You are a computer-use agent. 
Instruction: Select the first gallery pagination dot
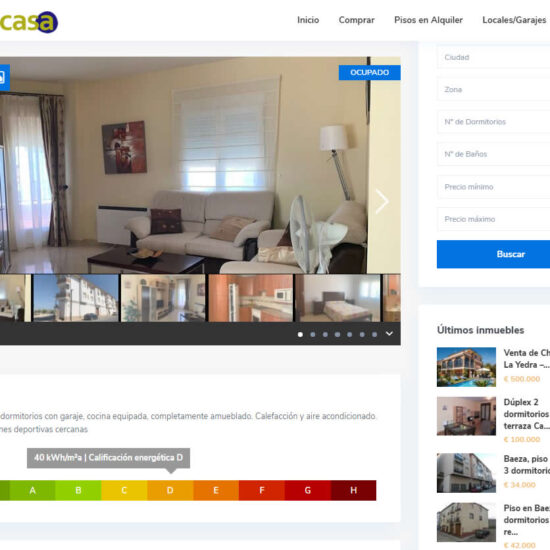point(300,334)
